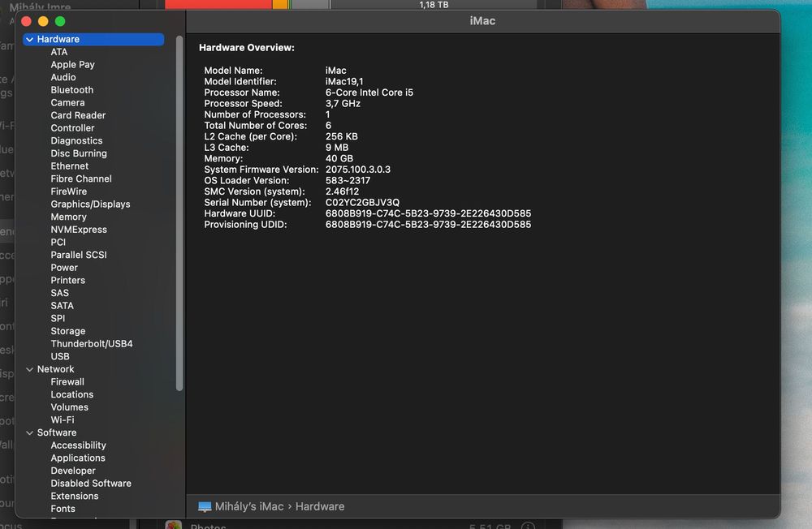812x529 pixels.
Task: Click the computer icon in path bar
Action: pos(205,507)
